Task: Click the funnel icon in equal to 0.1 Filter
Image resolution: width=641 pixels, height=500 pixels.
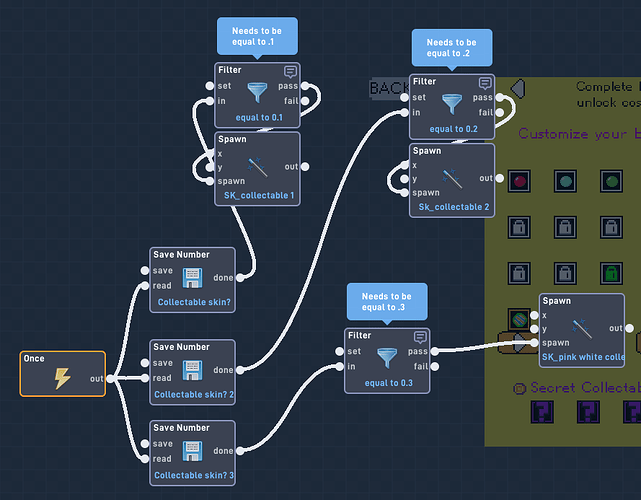Action: 258,92
